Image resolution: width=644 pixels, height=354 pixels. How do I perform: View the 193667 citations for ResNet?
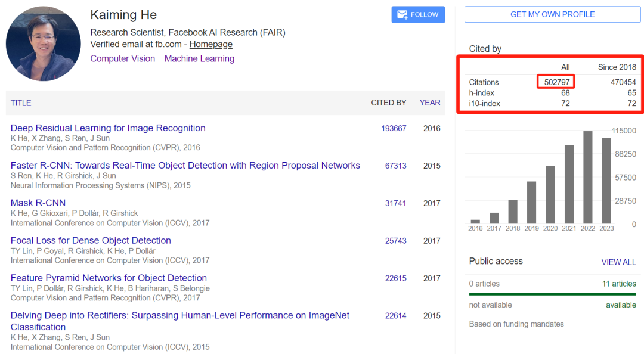coord(394,128)
